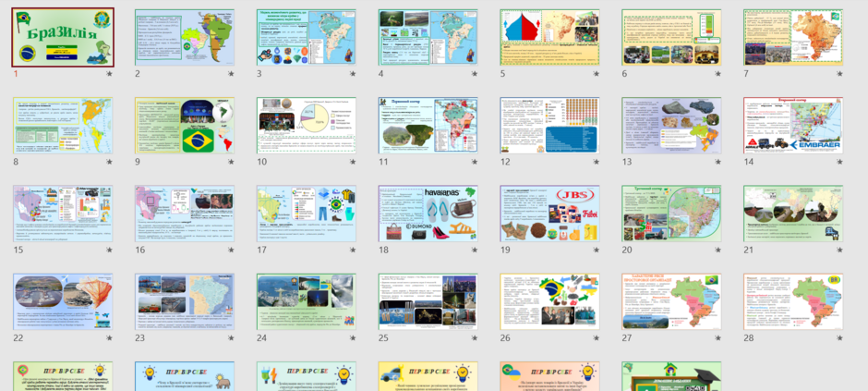Viewport: 868px width, 391px height.
Task: Click the transition star icon for slide 28
Action: point(839,337)
